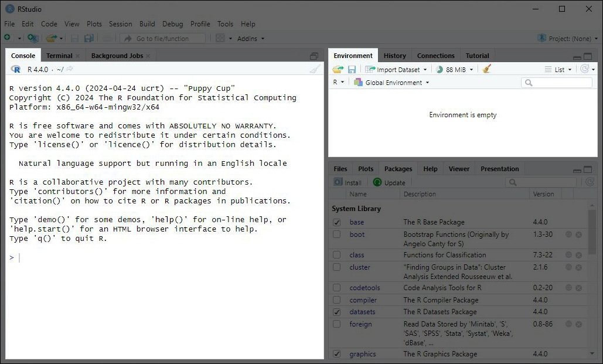Remove the boot package with its X icon
The image size is (603, 364).
[x=579, y=234]
